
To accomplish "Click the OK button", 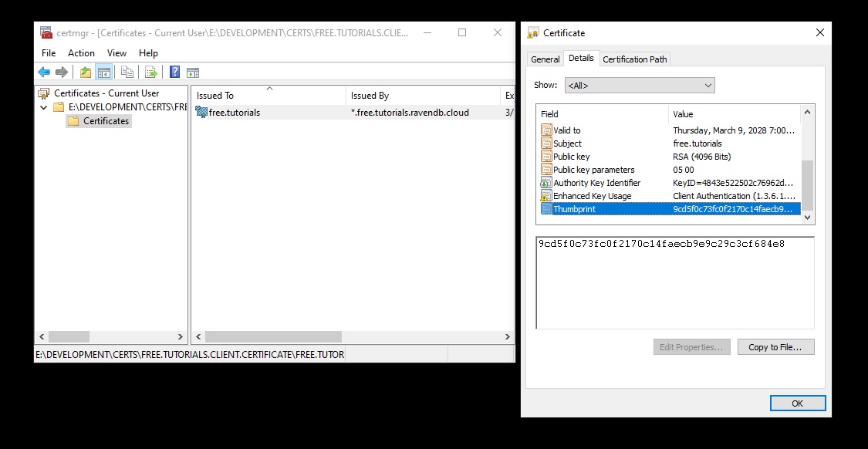I will click(798, 403).
